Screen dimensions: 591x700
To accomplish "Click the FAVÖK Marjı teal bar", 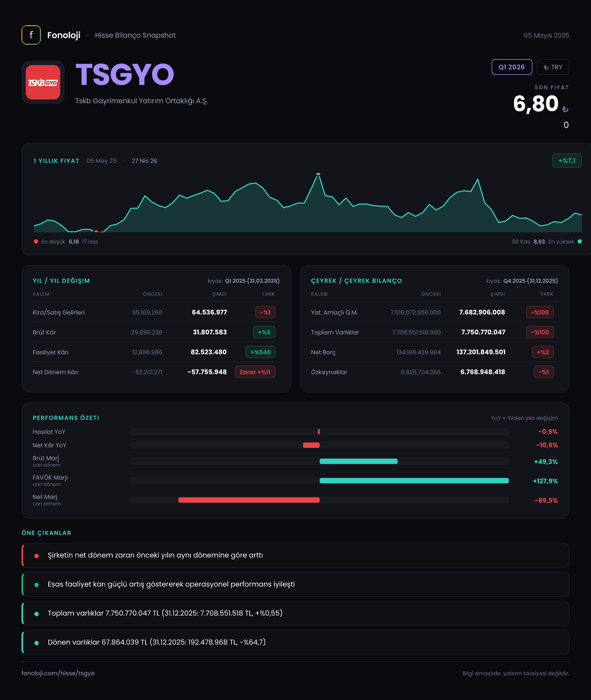I will coord(414,481).
